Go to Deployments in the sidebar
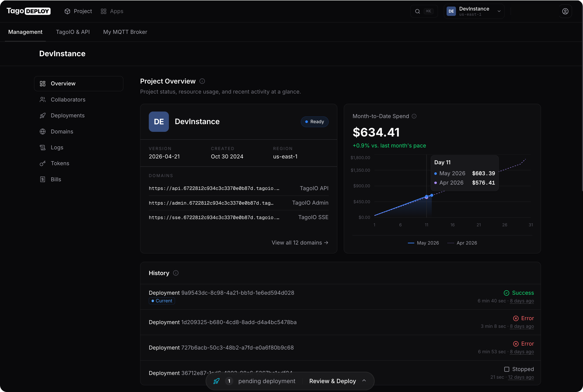The image size is (583, 392). pyautogui.click(x=78, y=115)
